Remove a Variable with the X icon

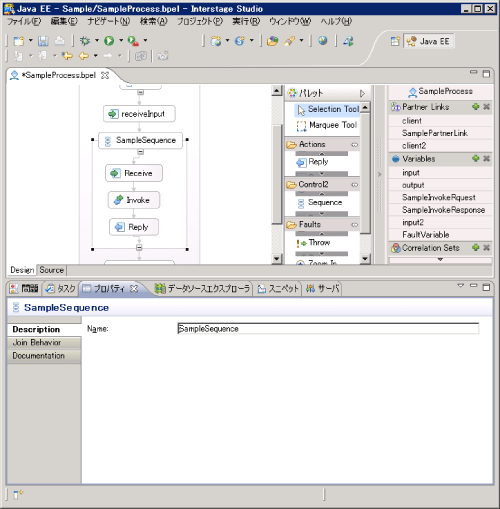coord(487,158)
